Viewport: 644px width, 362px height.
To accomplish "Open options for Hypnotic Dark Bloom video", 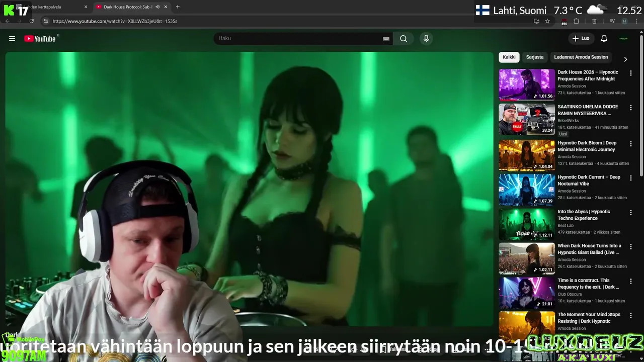I will click(631, 144).
